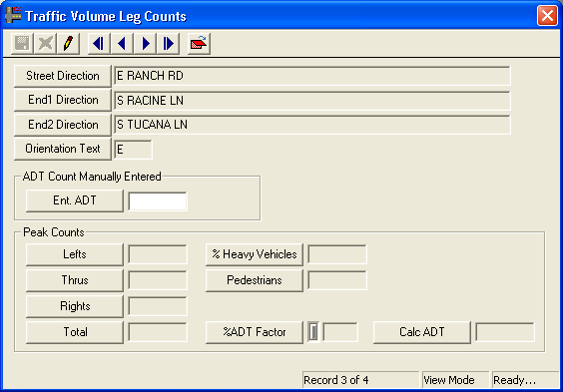Click the Lefts button

tap(75, 254)
